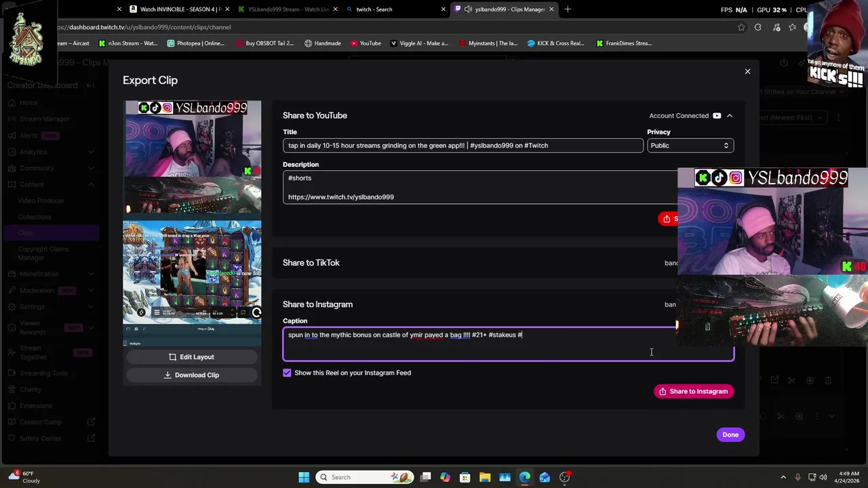The image size is (868, 488).
Task: Open the Myinstants bookmark
Action: point(488,43)
